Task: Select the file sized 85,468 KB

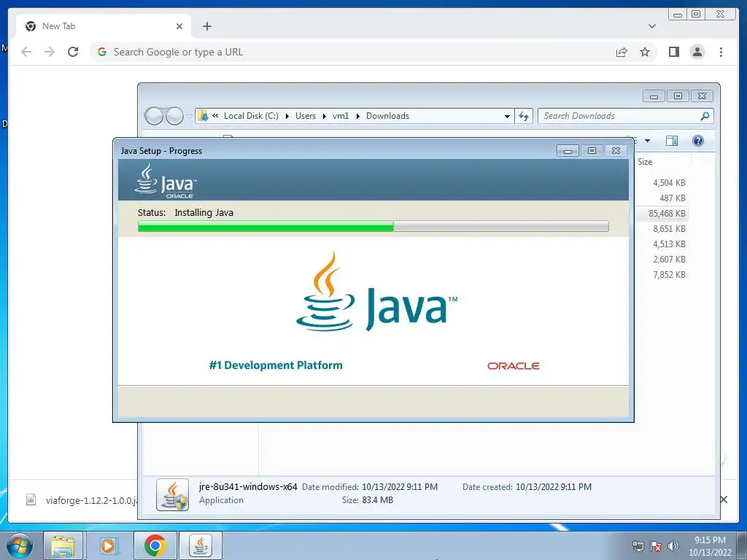Action: [667, 214]
